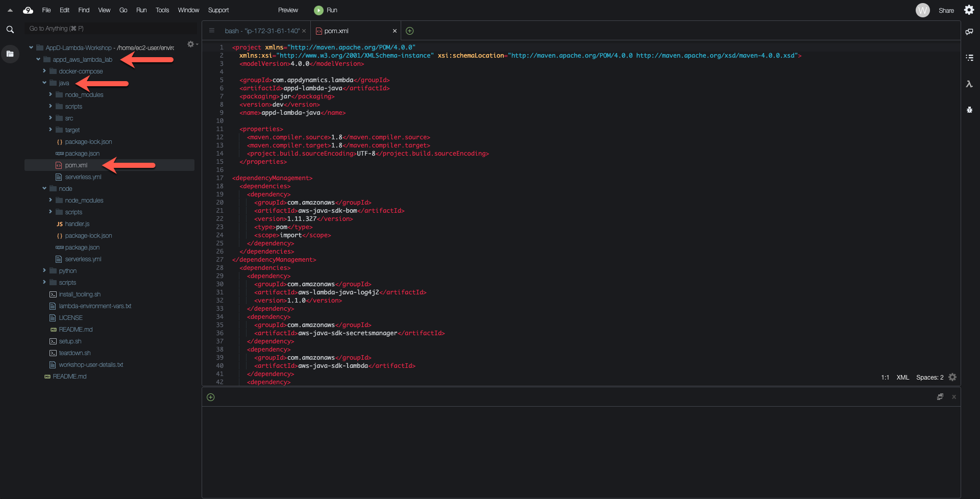Viewport: 980px width, 499px height.
Task: Open handler.js in the node folder
Action: point(77,224)
